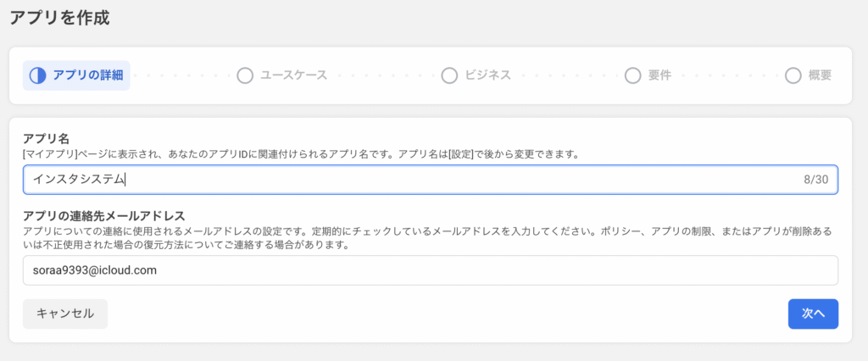Click the email soraa9393@icloud.com text

pos(95,271)
